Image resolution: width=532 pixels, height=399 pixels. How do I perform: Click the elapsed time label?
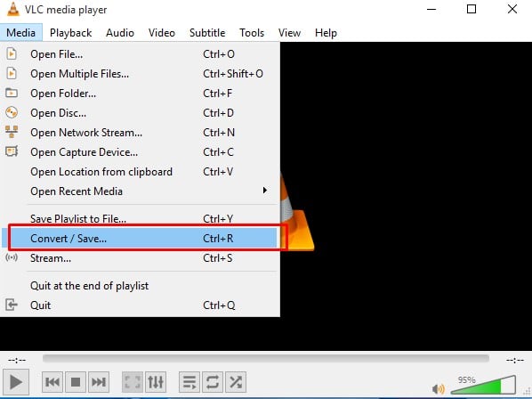coord(17,360)
